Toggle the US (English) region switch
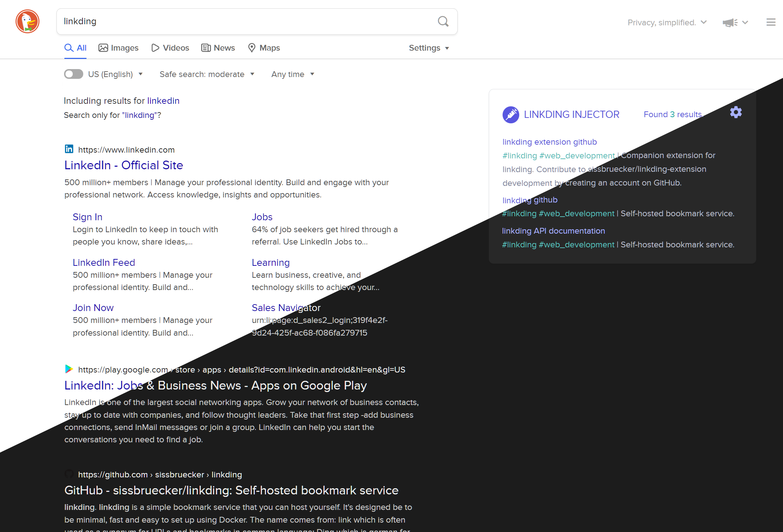Viewport: 783px width, 532px height. coord(73,74)
